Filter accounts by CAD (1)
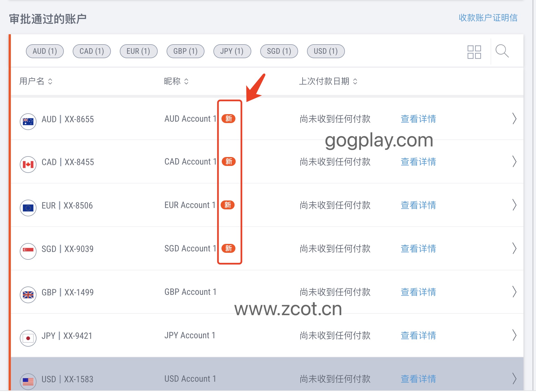536x392 pixels. pyautogui.click(x=92, y=51)
